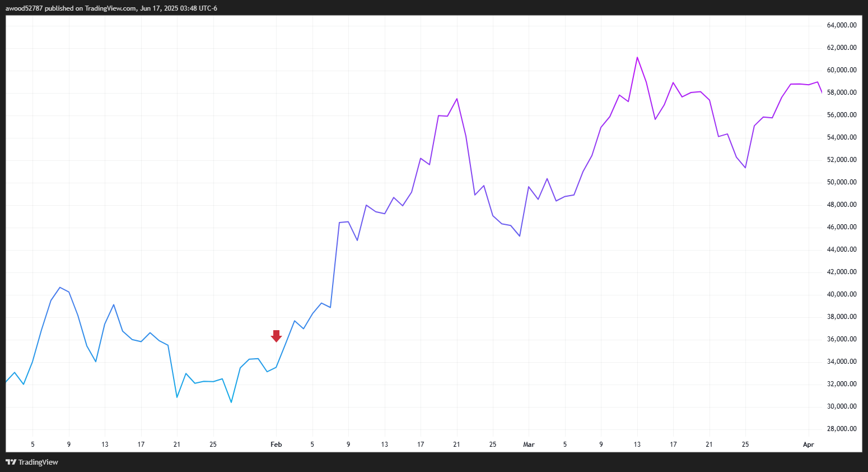
Task: Select the Apr label on time axis
Action: click(x=808, y=445)
